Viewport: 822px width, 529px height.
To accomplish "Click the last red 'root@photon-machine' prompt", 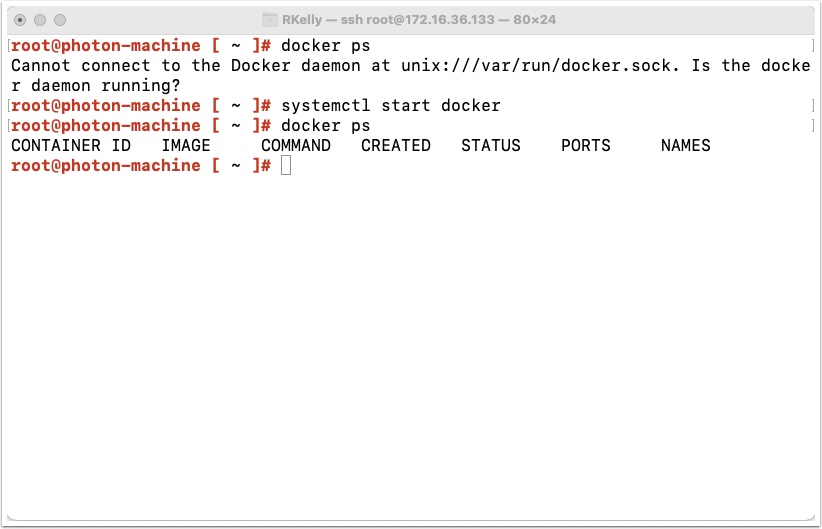I will pos(105,166).
